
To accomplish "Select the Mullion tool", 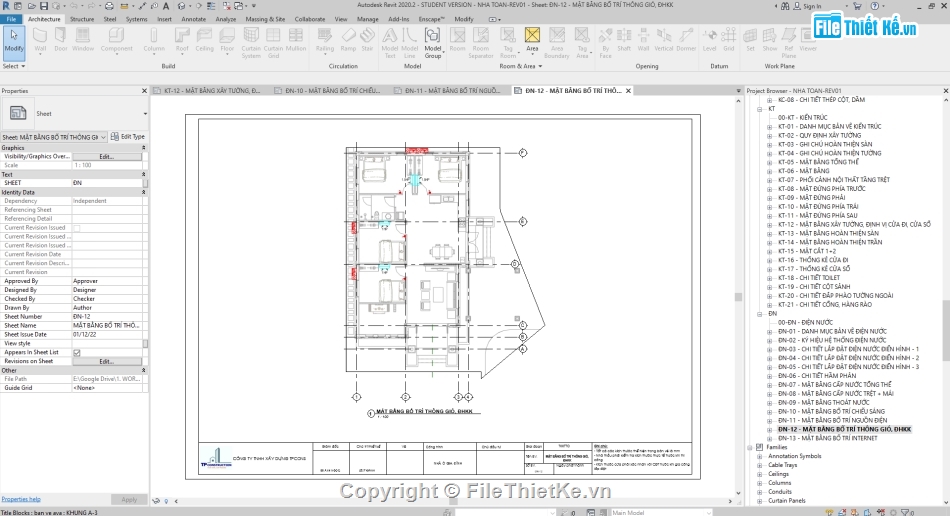I will click(296, 40).
